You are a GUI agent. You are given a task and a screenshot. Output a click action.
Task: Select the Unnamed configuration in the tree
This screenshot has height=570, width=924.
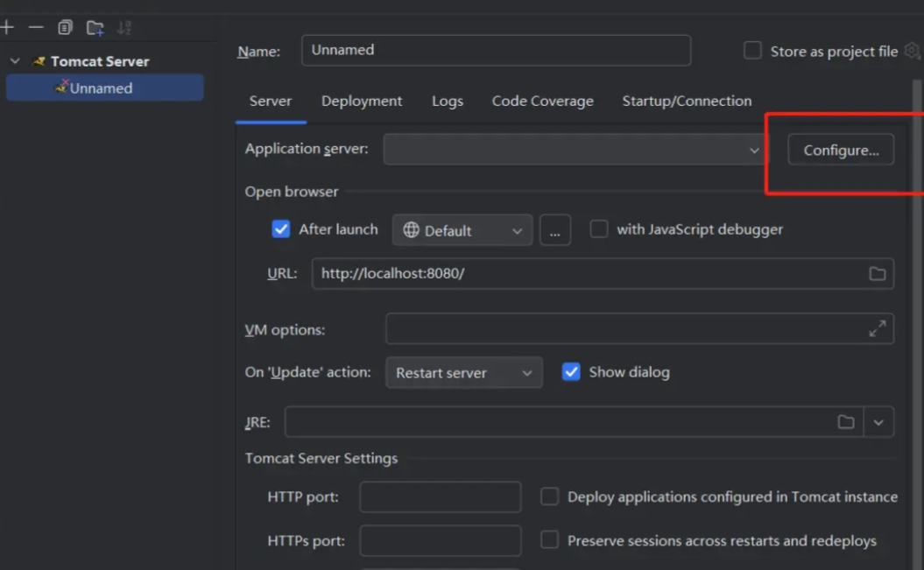click(105, 88)
